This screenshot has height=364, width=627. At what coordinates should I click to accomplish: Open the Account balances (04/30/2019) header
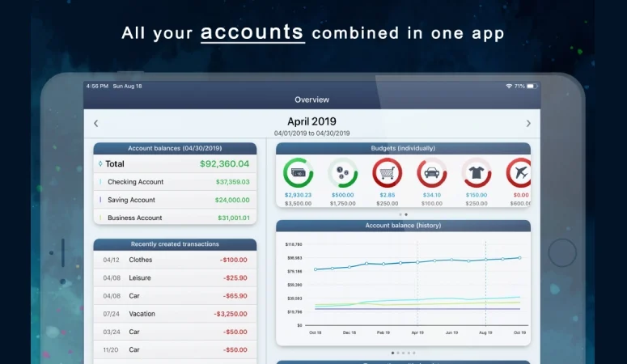pyautogui.click(x=175, y=148)
